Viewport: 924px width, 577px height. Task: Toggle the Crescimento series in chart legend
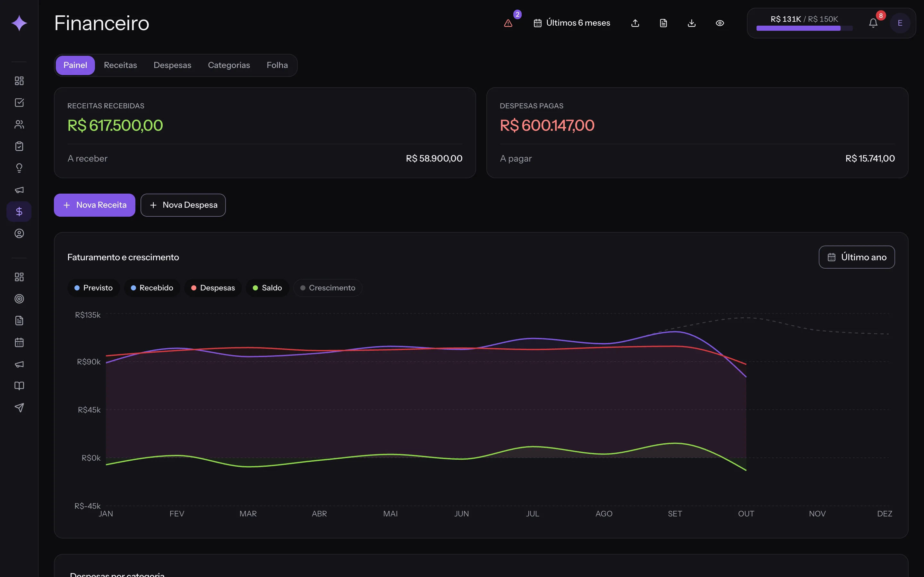coord(328,288)
